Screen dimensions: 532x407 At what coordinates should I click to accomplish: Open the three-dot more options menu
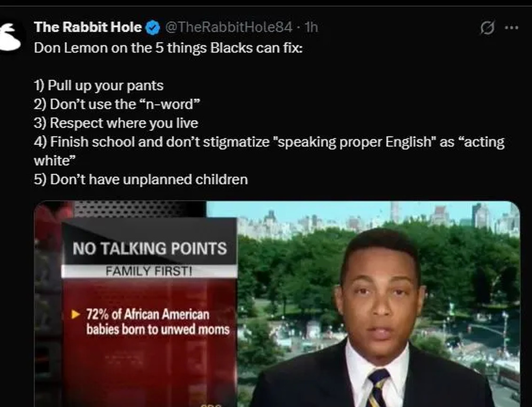(x=512, y=28)
